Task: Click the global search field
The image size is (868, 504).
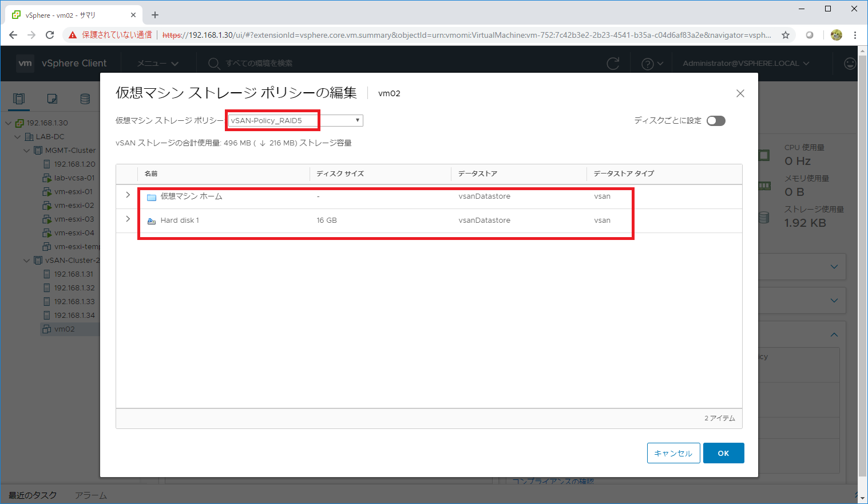Action: pos(259,64)
